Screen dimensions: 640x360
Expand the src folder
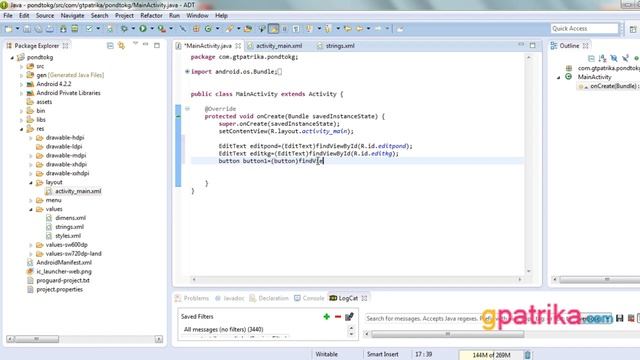coord(22,66)
